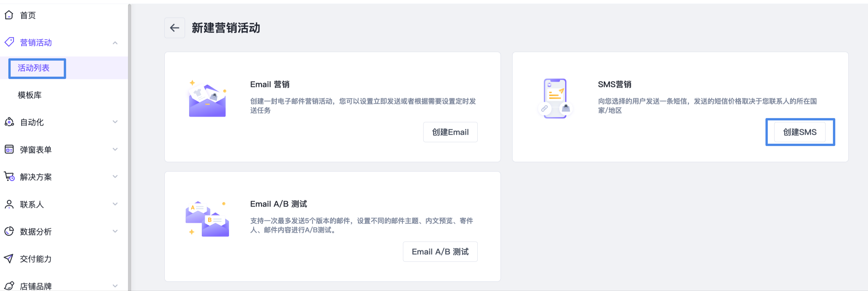The image size is (868, 291).
Task: Click the delivery paper-plane icon
Action: (9, 259)
